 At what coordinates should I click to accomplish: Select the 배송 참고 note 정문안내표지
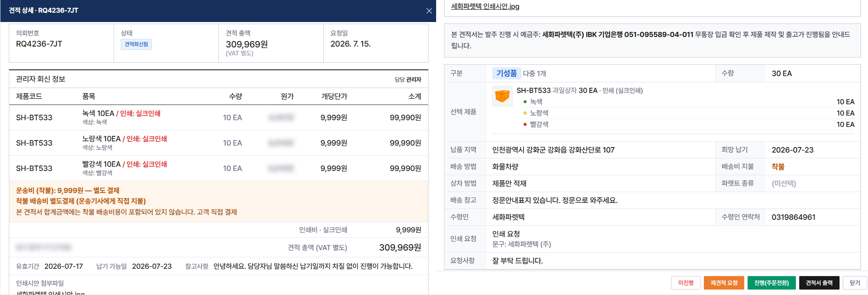(555, 200)
